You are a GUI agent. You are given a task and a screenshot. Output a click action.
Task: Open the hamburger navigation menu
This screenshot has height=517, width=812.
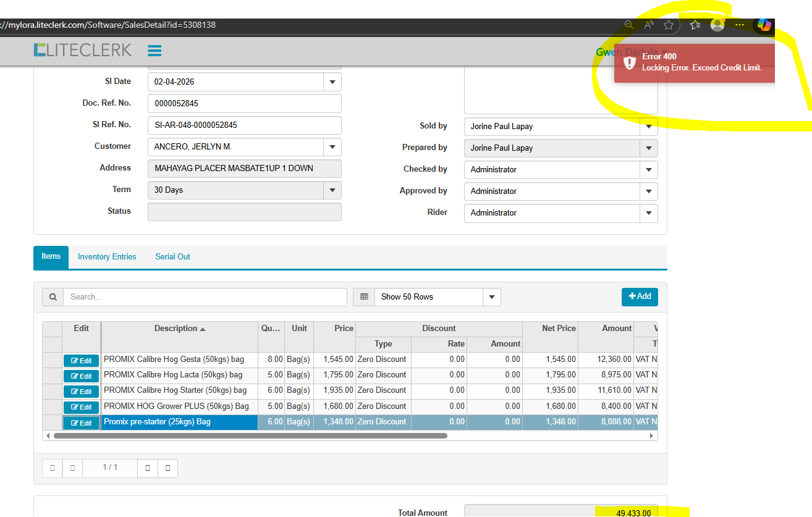pos(154,51)
